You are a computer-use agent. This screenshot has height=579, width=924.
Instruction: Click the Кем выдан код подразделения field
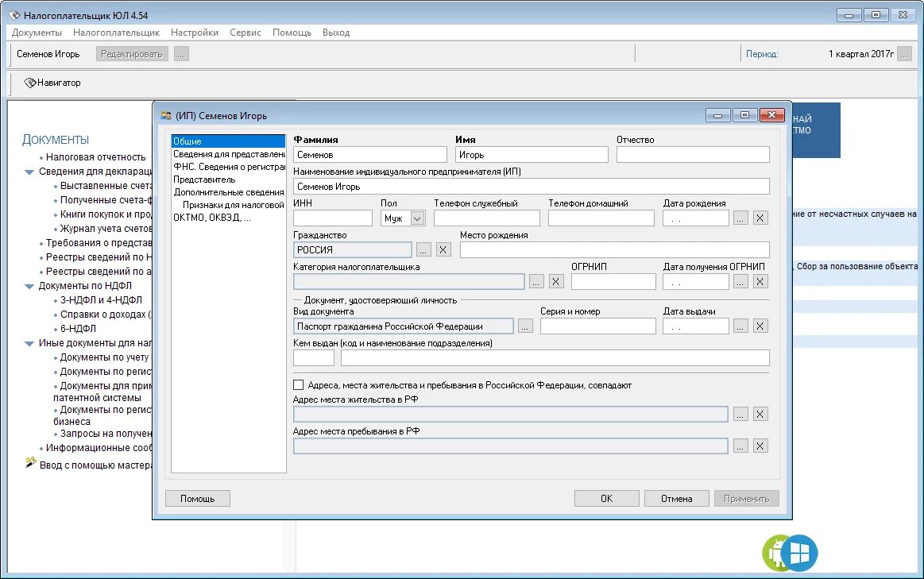[314, 357]
